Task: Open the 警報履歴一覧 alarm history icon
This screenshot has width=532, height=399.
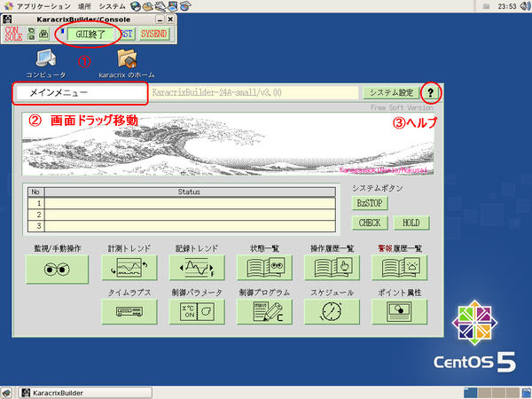Action: pyautogui.click(x=399, y=268)
